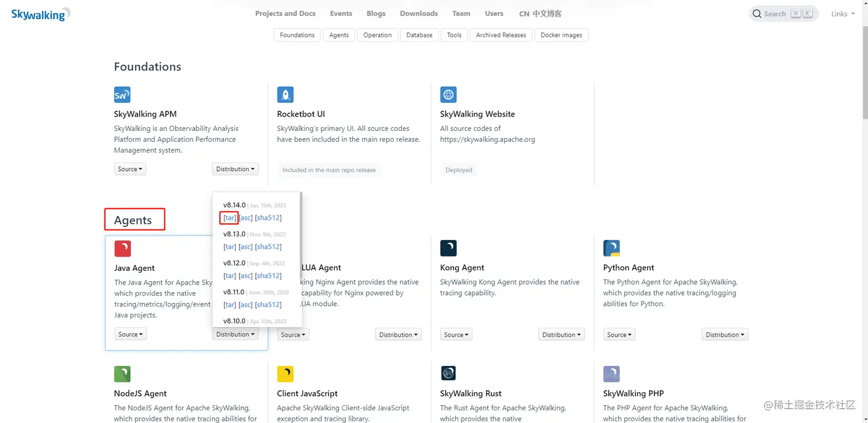Jump to Archived Releases tab

pos(501,35)
